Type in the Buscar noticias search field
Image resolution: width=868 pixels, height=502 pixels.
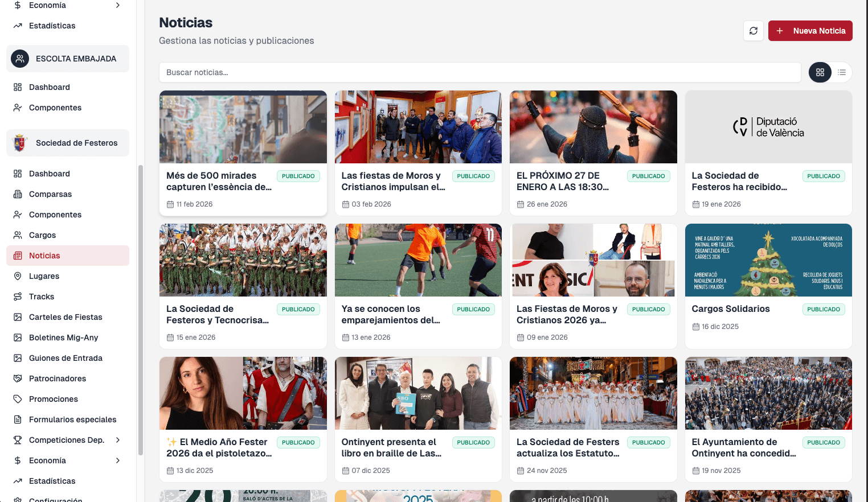[x=480, y=72]
